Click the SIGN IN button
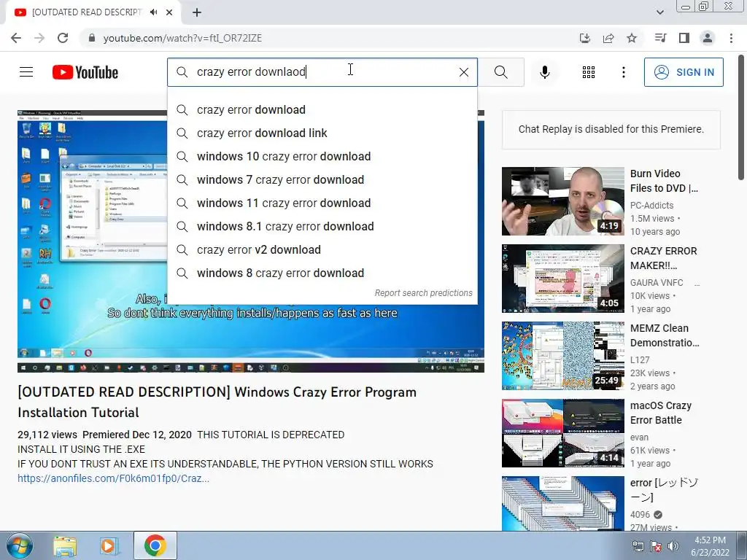This screenshot has height=560, width=747. 684,72
